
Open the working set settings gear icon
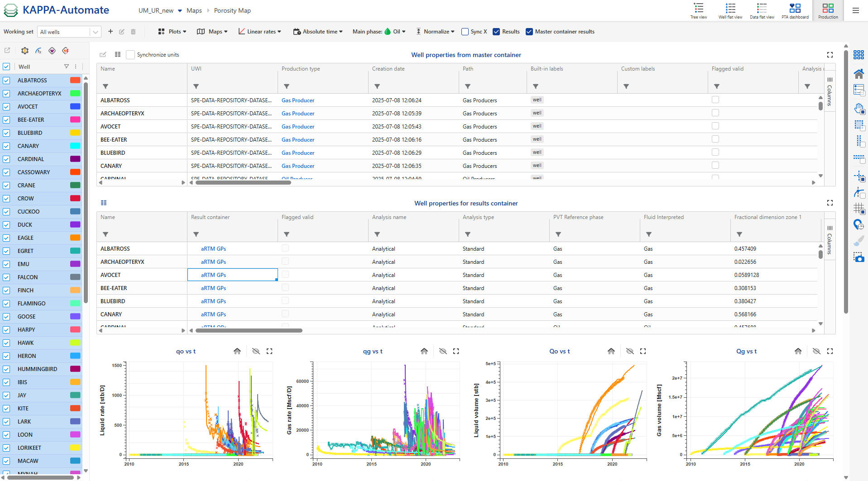(x=24, y=51)
